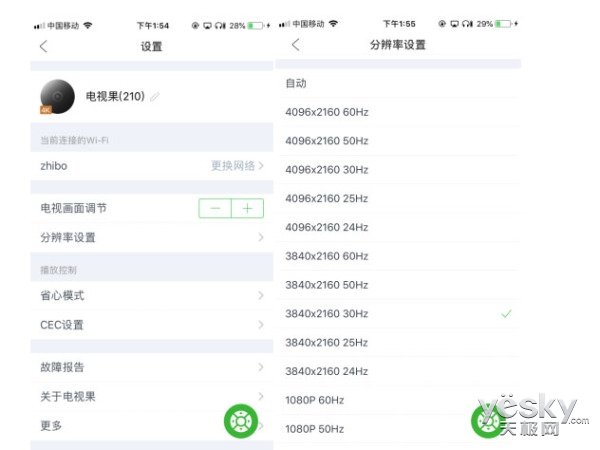This screenshot has height=450, width=600.
Task: Open 关于电视果 row
Action: [152, 396]
